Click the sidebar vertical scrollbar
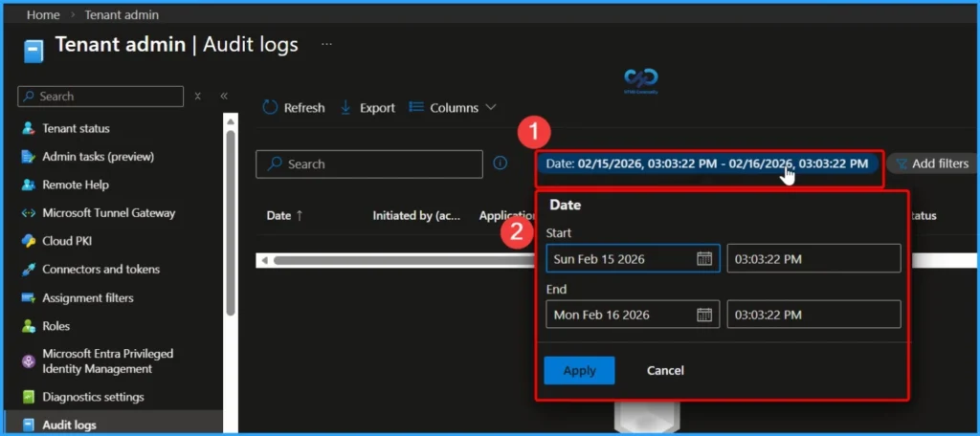This screenshot has height=436, width=980. point(231,223)
